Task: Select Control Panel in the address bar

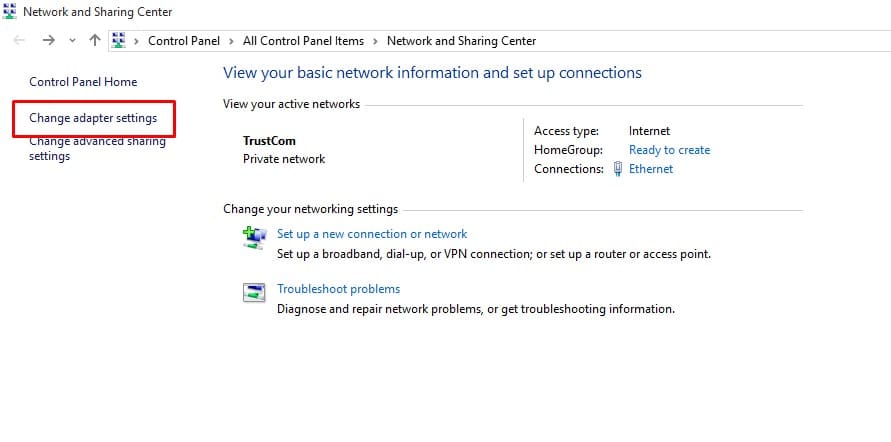Action: pyautogui.click(x=185, y=41)
